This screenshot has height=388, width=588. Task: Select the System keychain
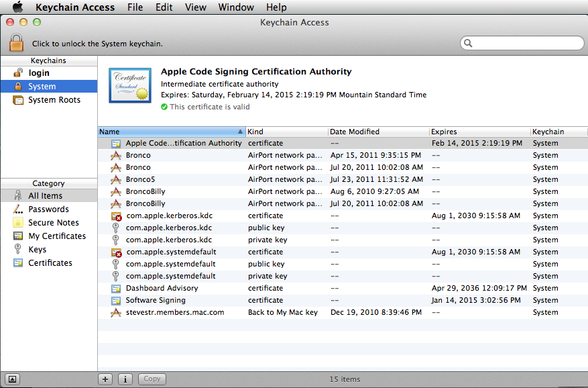(49, 87)
